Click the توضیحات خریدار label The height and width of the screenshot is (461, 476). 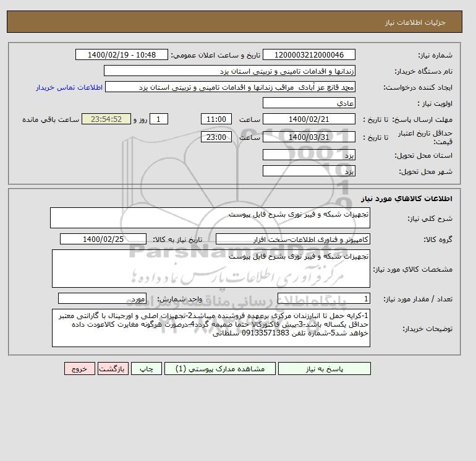428,329
